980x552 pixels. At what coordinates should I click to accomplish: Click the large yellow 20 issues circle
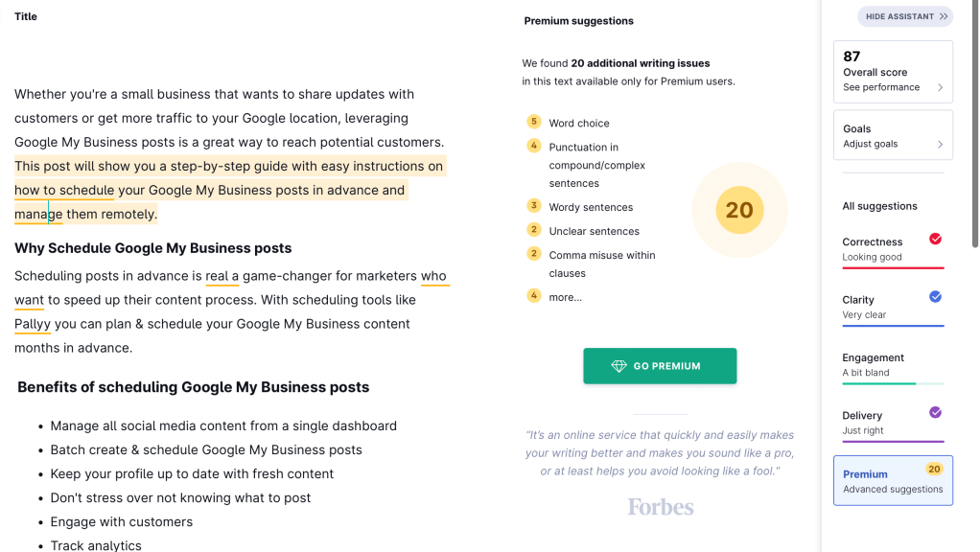(x=739, y=211)
